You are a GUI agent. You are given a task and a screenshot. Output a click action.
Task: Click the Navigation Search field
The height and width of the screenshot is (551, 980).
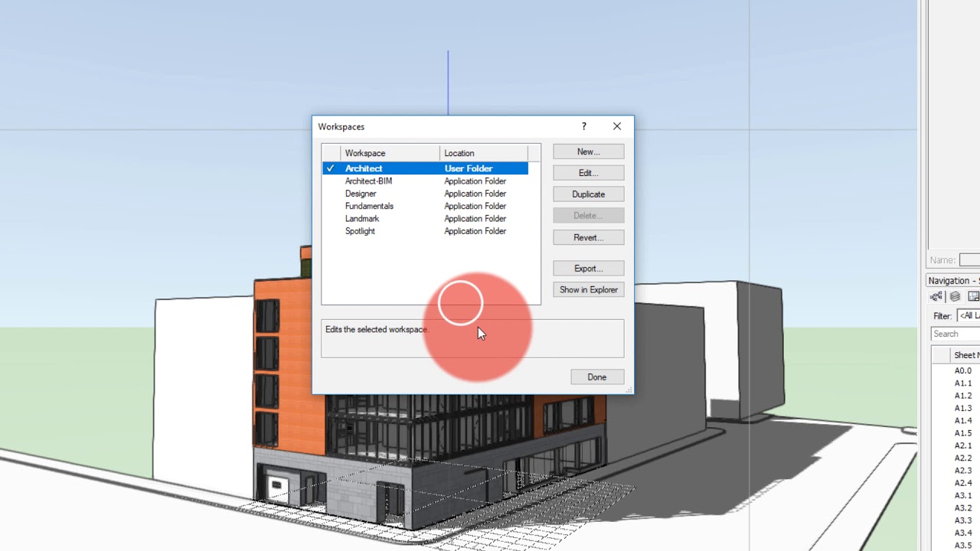(x=955, y=334)
